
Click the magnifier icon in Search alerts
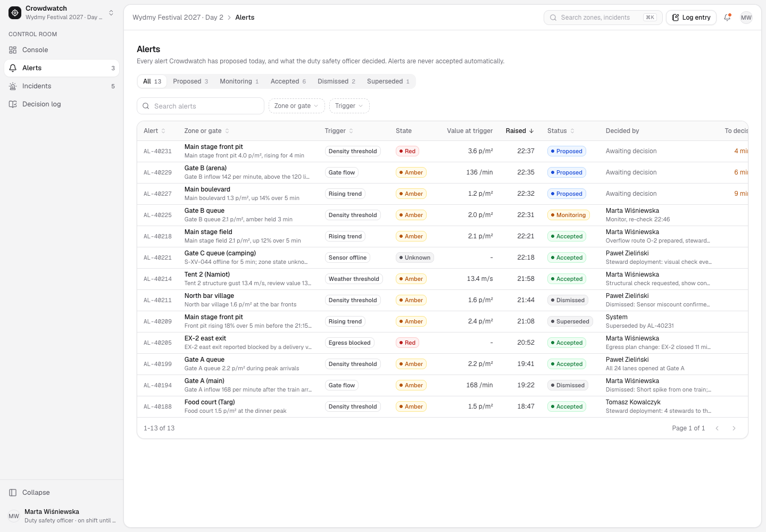pyautogui.click(x=146, y=106)
